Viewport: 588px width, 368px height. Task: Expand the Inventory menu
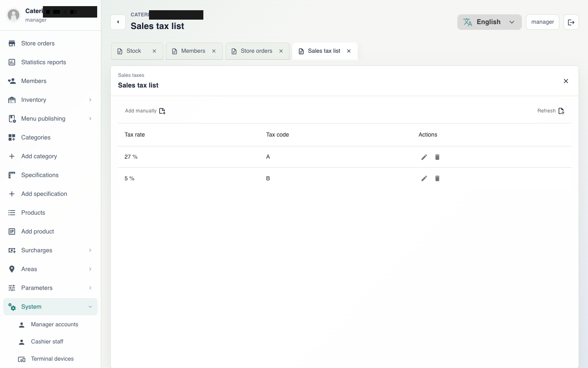tap(51, 100)
